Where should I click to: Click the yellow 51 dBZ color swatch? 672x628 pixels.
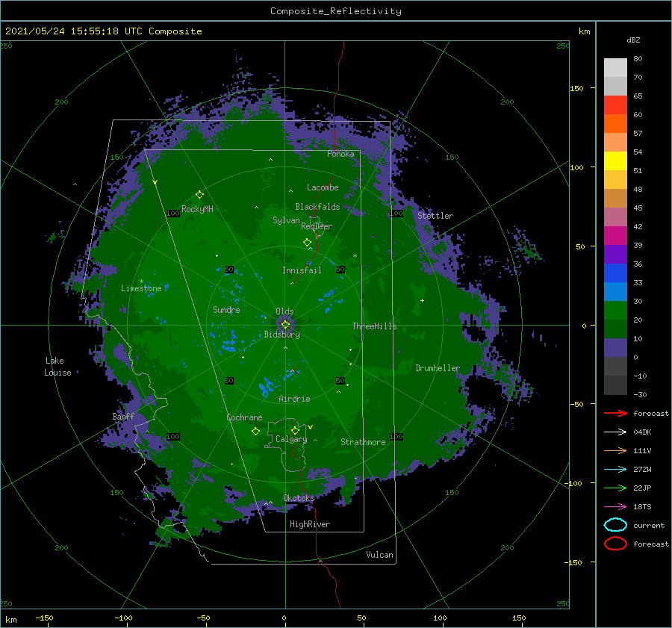[615, 161]
